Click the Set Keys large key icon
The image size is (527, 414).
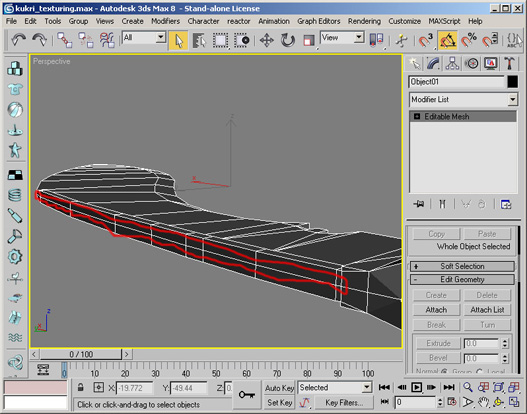[x=246, y=395]
